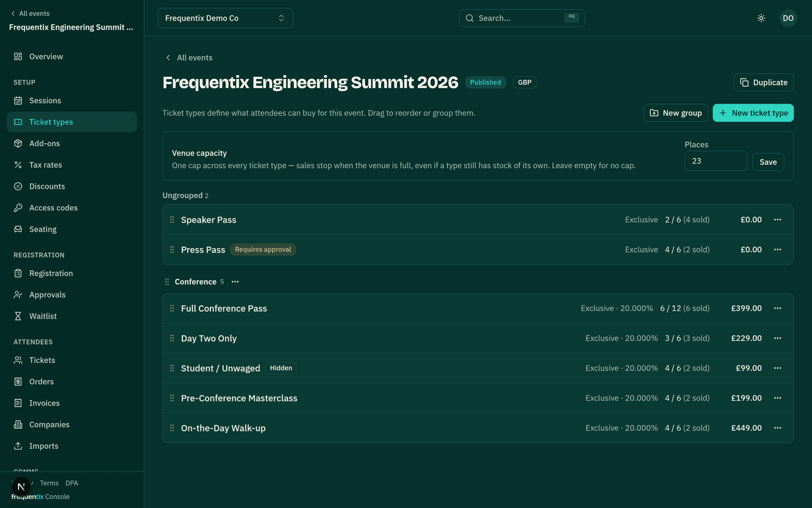View Companies in the sidebar
The width and height of the screenshot is (812, 508).
point(72,424)
